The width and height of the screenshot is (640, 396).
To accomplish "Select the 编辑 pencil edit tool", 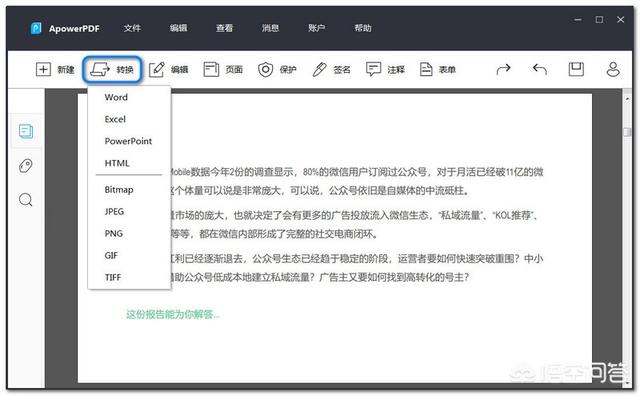I will click(x=157, y=69).
